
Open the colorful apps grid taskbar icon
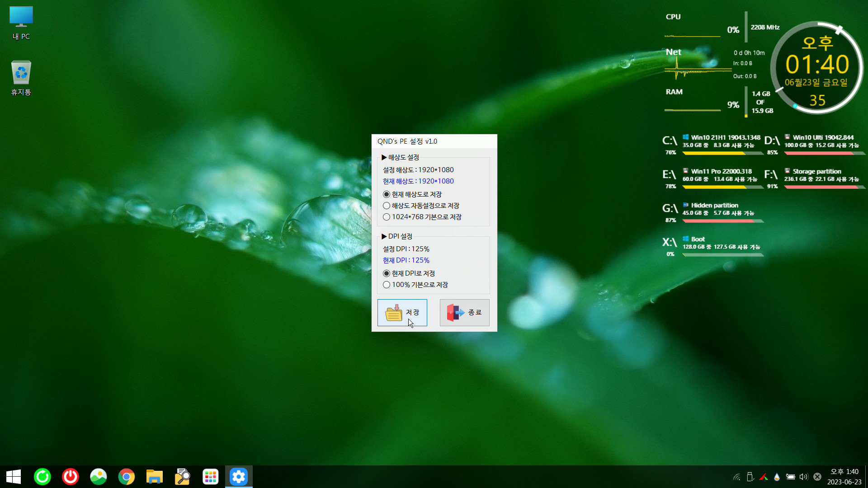coord(211,477)
